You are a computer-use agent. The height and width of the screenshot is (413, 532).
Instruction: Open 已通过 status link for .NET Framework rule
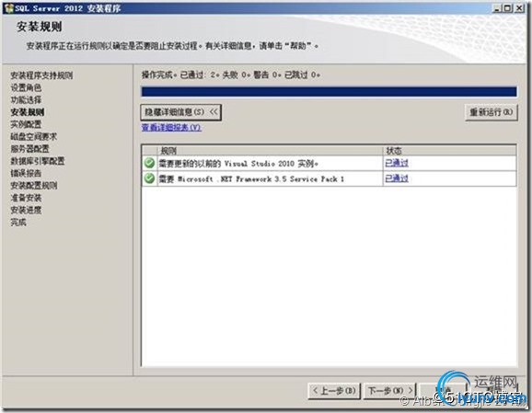pyautogui.click(x=397, y=178)
